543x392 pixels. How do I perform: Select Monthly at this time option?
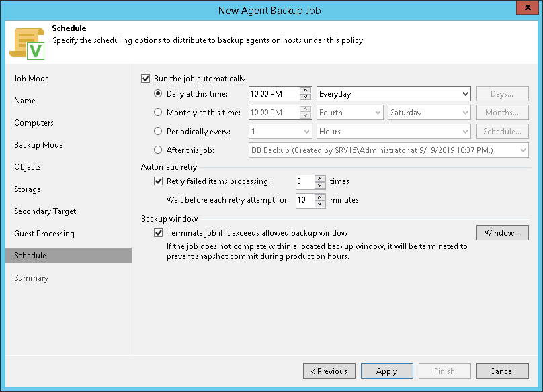click(x=159, y=113)
